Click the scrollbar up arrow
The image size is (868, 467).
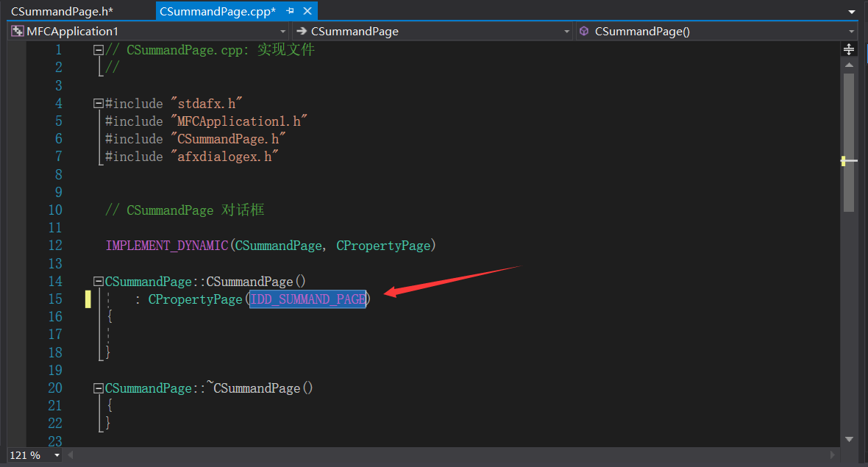pos(850,65)
